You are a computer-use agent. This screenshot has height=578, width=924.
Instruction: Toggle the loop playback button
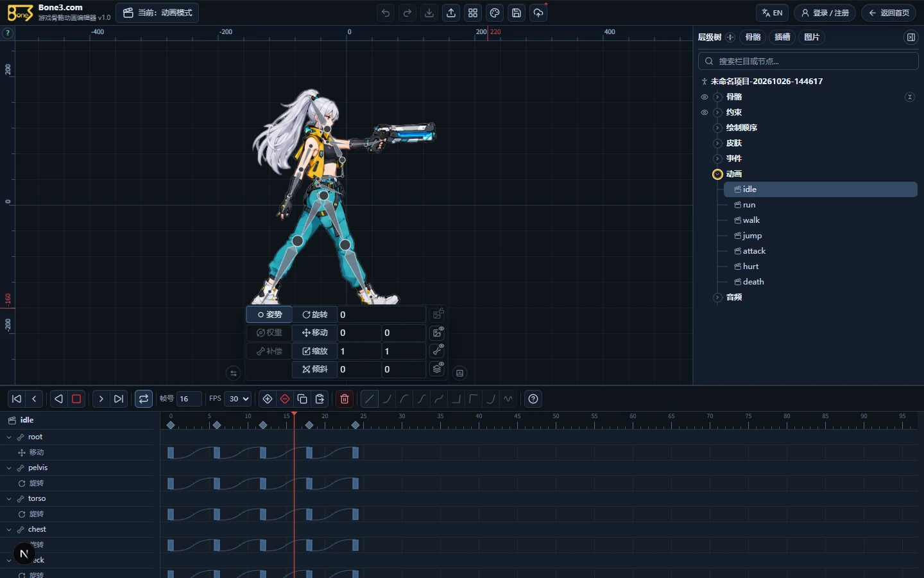pos(144,399)
